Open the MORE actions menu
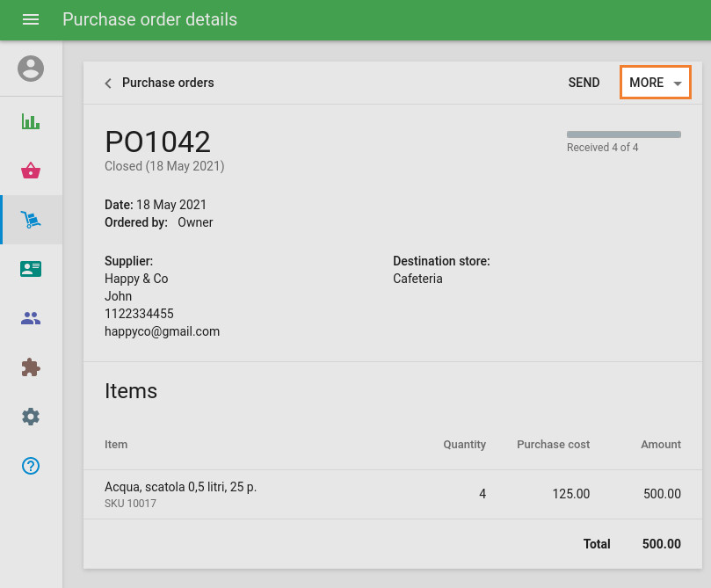Screen dimensions: 711x588 [x=647, y=82]
